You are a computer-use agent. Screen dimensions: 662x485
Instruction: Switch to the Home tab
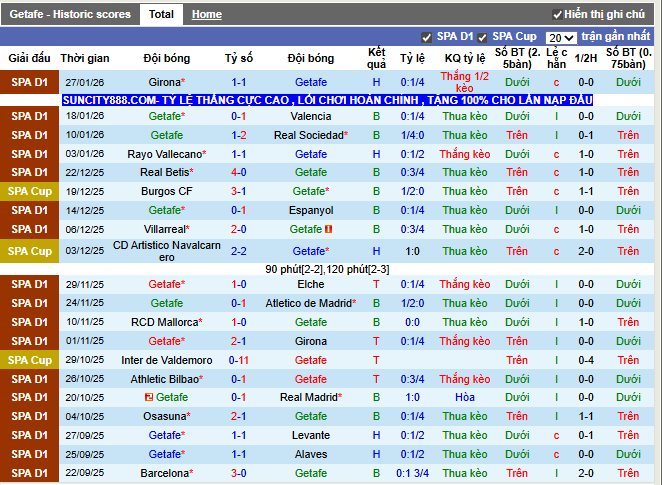pos(206,15)
